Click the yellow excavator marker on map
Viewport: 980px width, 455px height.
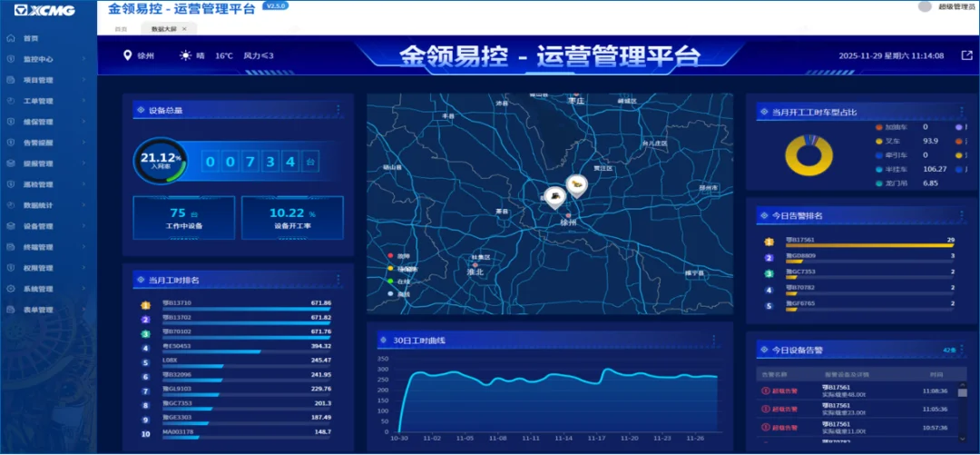[x=575, y=184]
